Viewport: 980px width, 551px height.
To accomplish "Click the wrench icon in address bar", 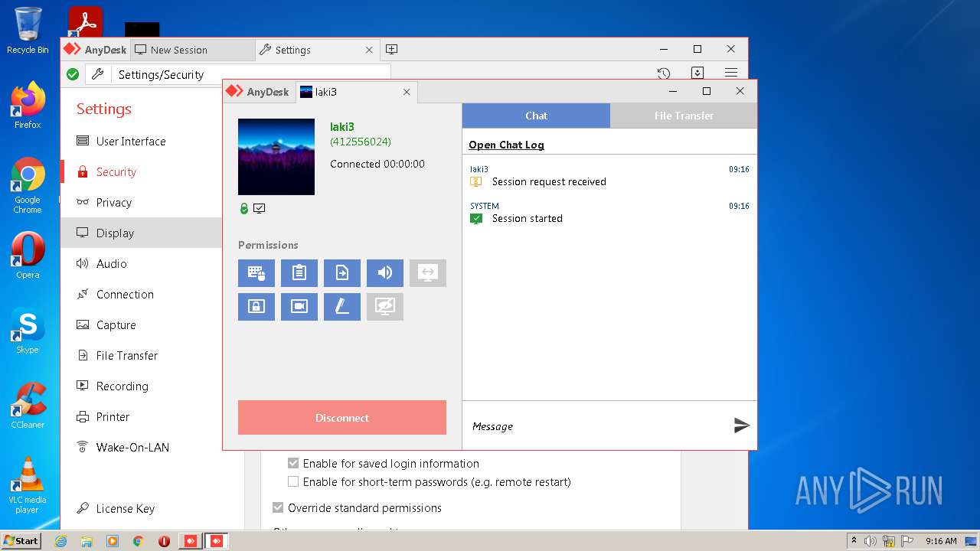I will (x=97, y=74).
